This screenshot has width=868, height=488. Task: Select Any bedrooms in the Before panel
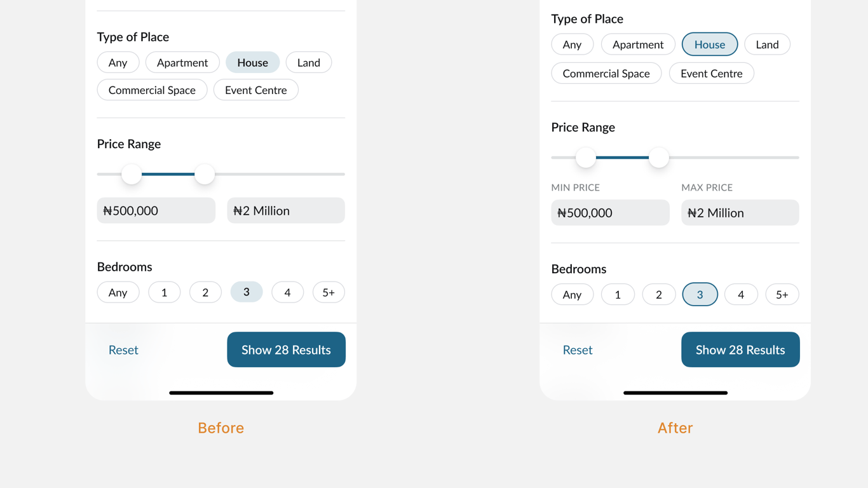tap(118, 292)
